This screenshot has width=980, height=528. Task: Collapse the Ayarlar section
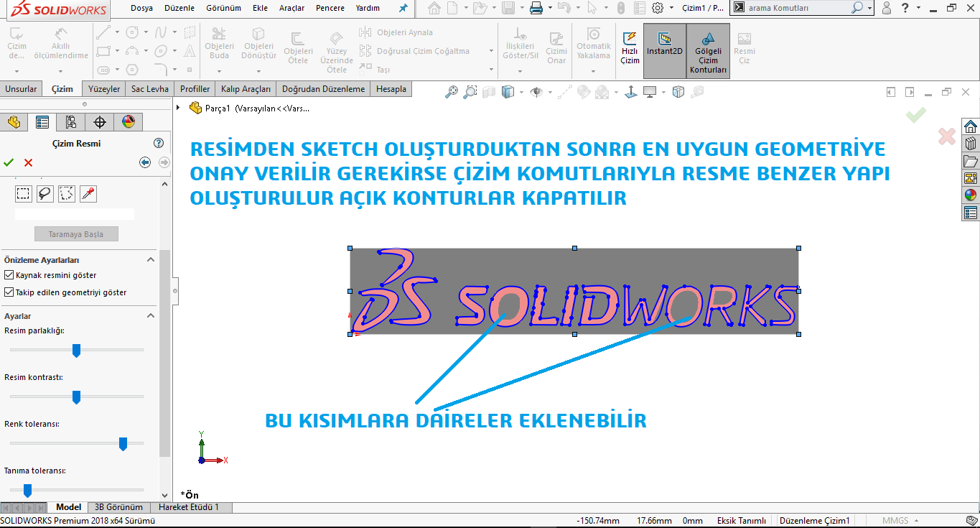[151, 315]
